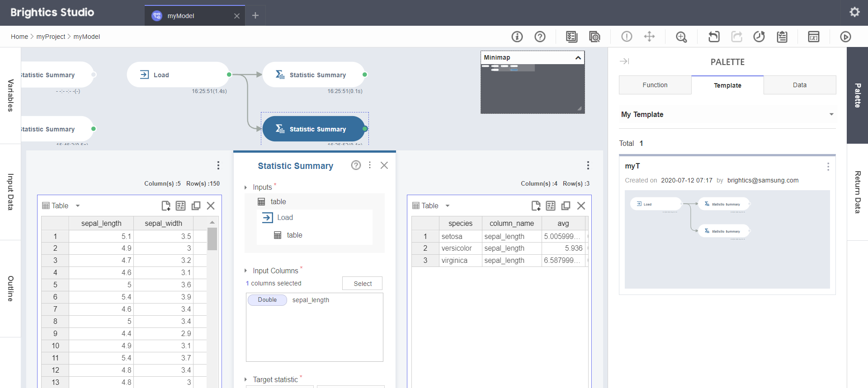Add a new model tab

click(x=255, y=15)
